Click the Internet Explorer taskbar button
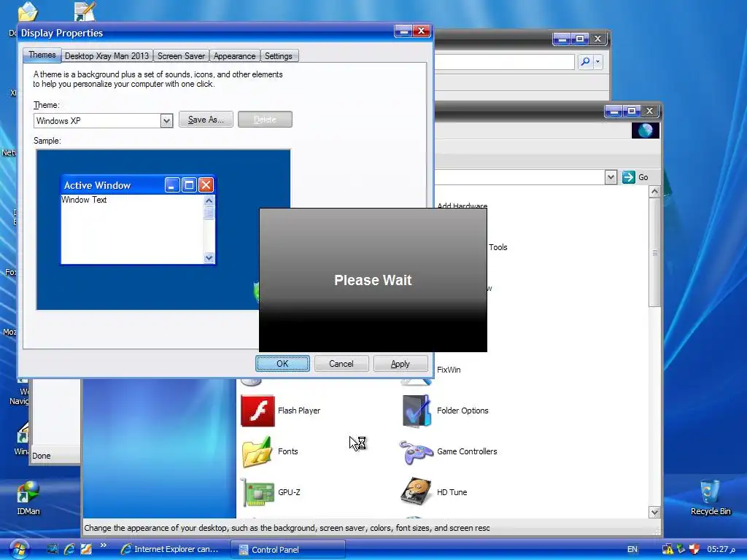 pyautogui.click(x=171, y=550)
